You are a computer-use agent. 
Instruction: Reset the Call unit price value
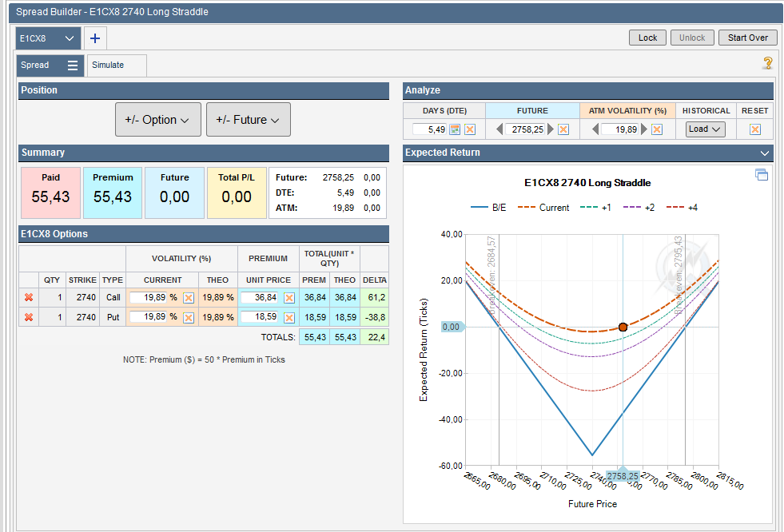289,297
